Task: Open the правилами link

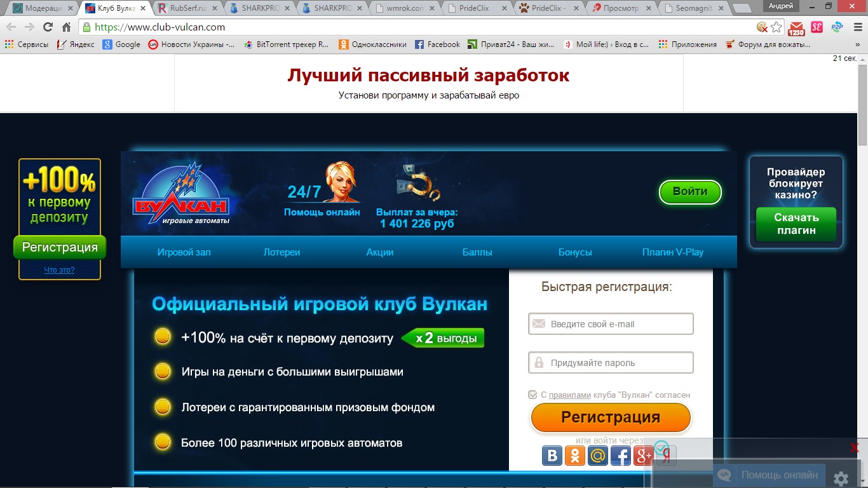Action: 570,395
